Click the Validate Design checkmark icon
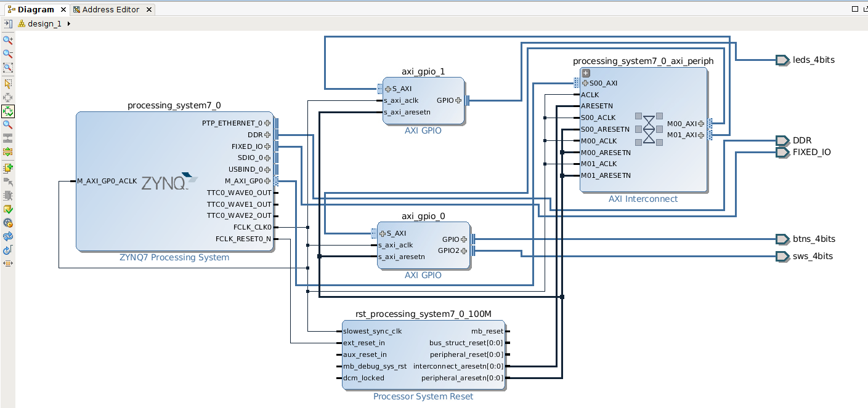The height and width of the screenshot is (408, 868). pos(8,209)
